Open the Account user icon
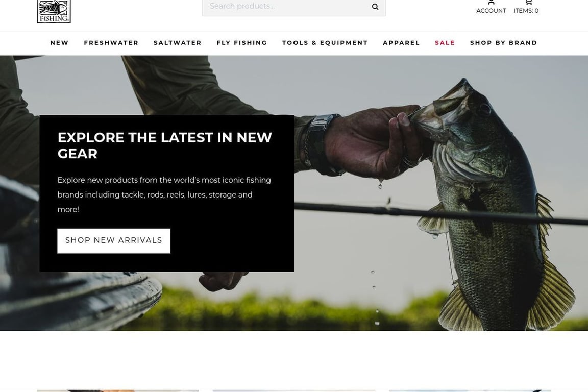 tap(491, 2)
